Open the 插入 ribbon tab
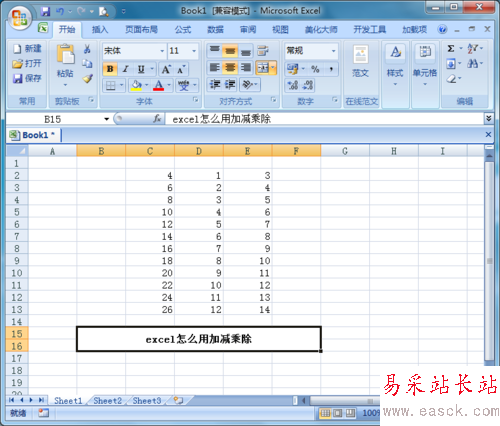This screenshot has width=500, height=426. (x=100, y=30)
